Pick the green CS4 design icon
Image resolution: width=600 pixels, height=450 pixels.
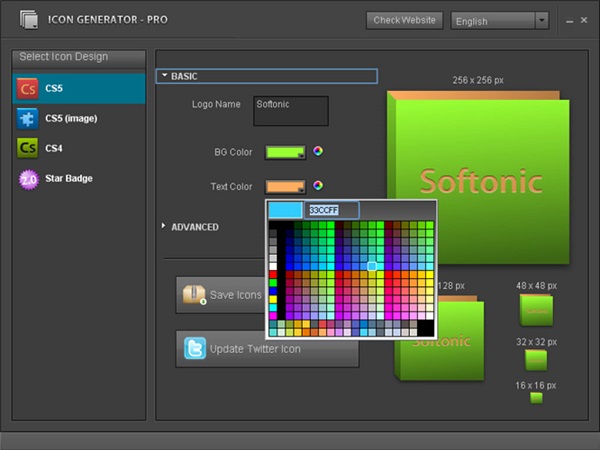[27, 148]
